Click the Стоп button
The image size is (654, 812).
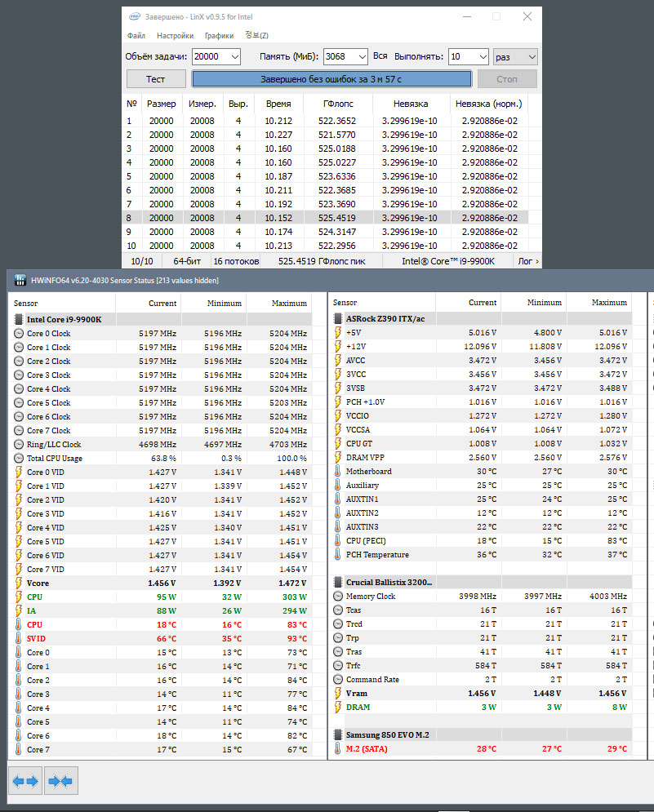point(507,79)
